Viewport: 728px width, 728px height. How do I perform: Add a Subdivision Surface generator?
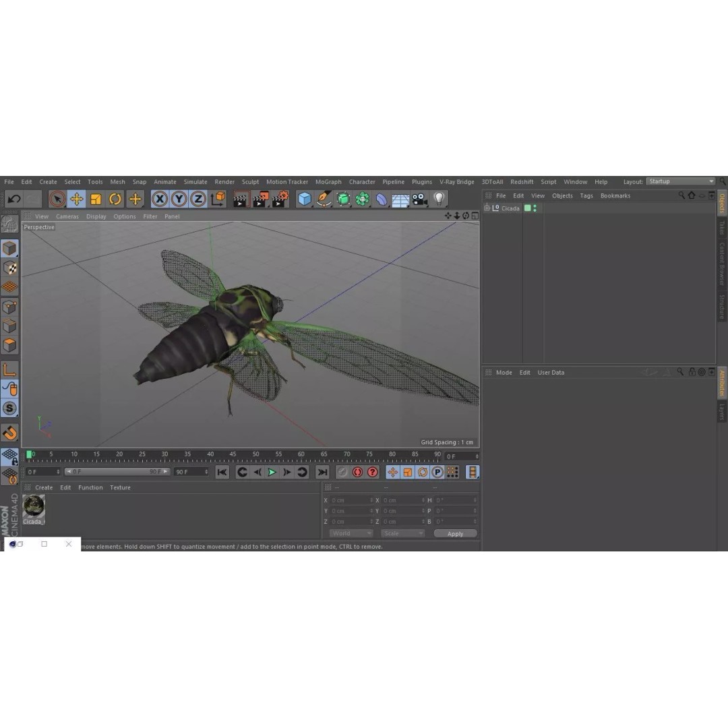click(x=344, y=199)
